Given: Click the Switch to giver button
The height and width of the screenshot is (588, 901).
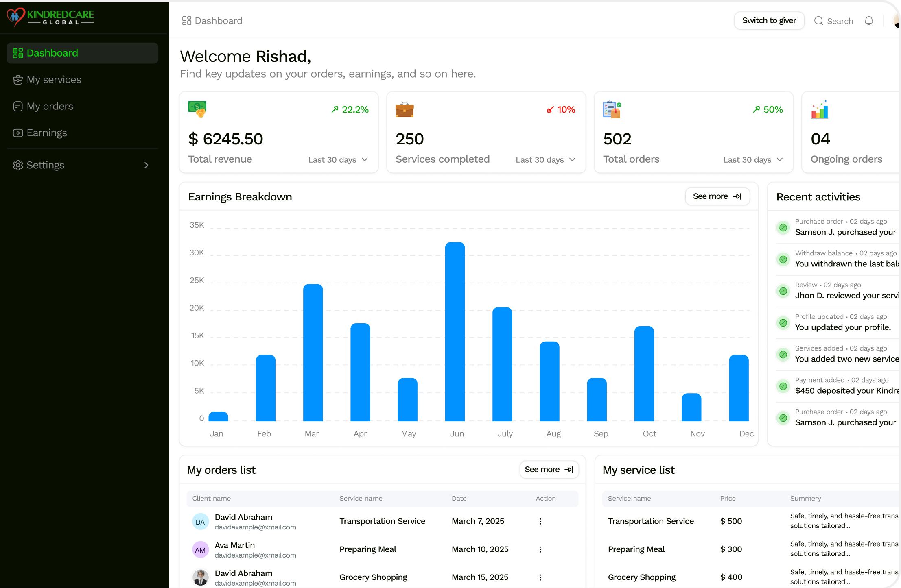Looking at the screenshot, I should tap(769, 21).
